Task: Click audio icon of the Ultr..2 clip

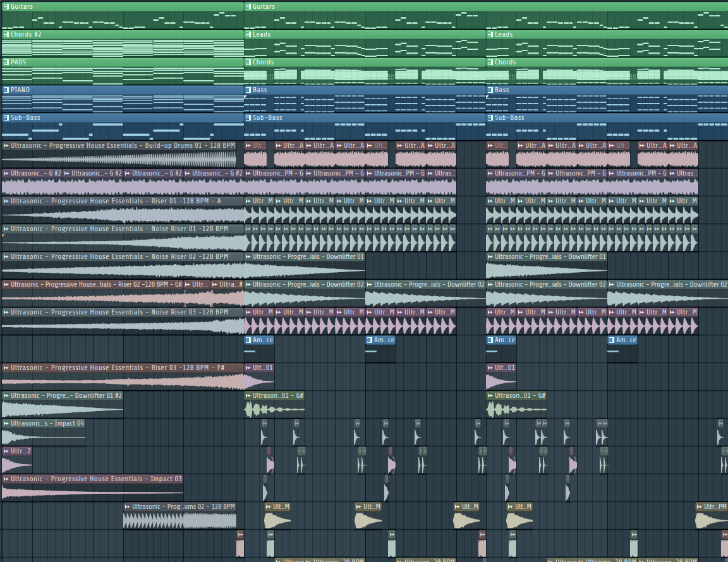Action: tap(6, 451)
